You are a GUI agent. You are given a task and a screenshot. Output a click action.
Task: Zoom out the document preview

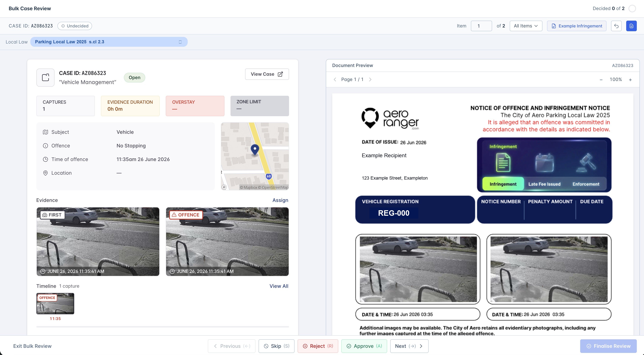point(601,80)
